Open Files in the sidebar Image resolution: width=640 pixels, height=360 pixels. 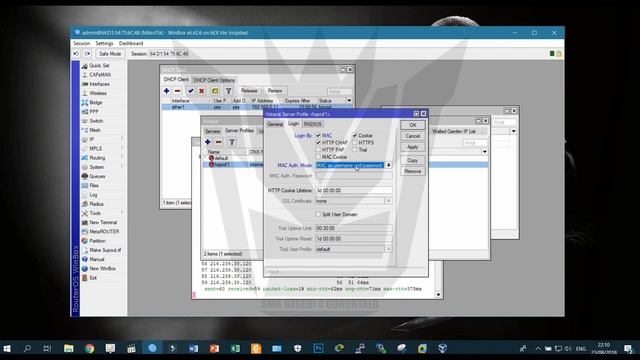pos(94,185)
